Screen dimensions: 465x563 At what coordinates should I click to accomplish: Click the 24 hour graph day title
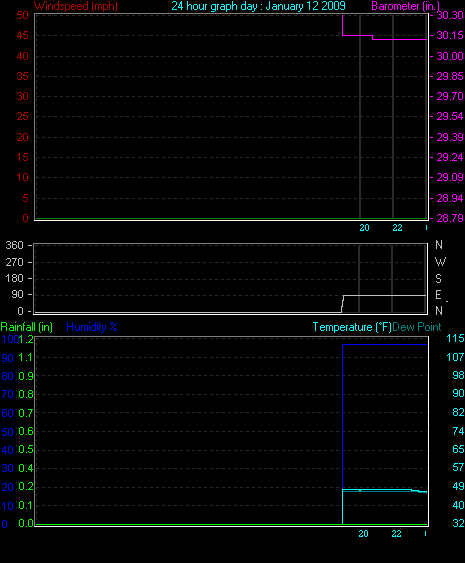(x=258, y=6)
